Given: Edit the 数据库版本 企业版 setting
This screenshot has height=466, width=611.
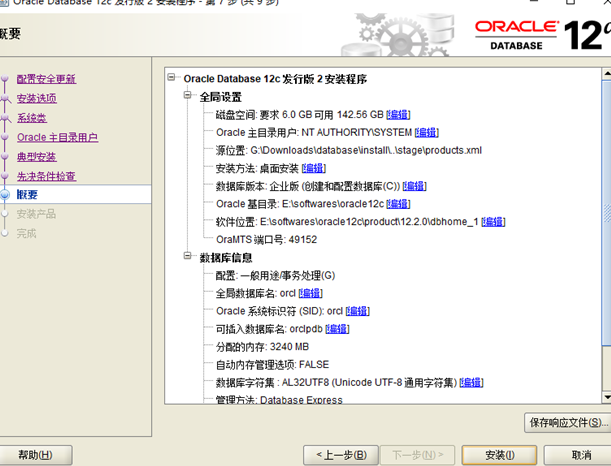Looking at the screenshot, I should click(414, 186).
